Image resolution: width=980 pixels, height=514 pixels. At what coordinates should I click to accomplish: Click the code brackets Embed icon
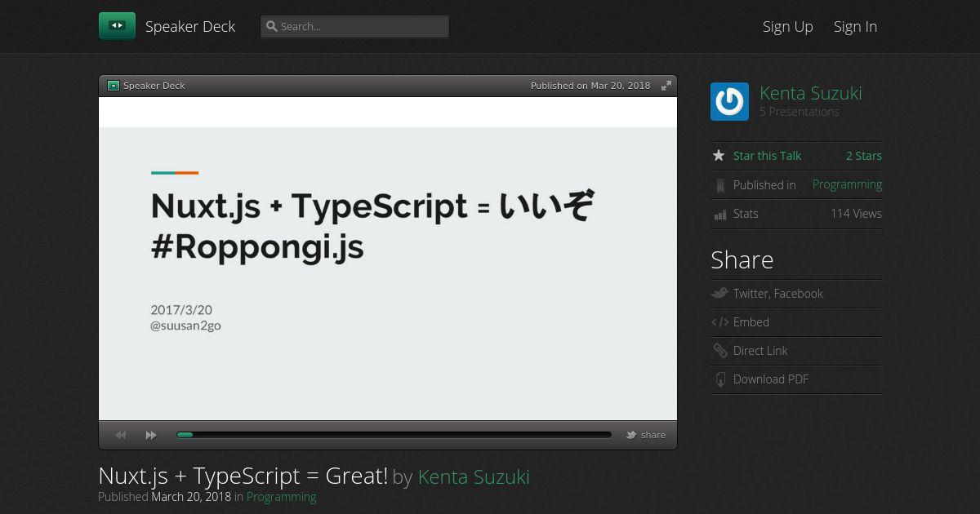click(x=719, y=322)
